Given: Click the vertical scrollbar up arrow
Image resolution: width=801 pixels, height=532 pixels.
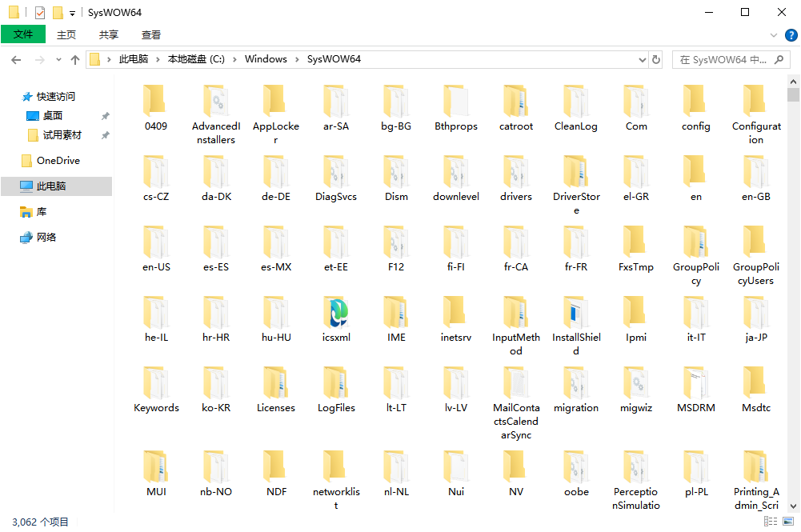Looking at the screenshot, I should point(793,81).
